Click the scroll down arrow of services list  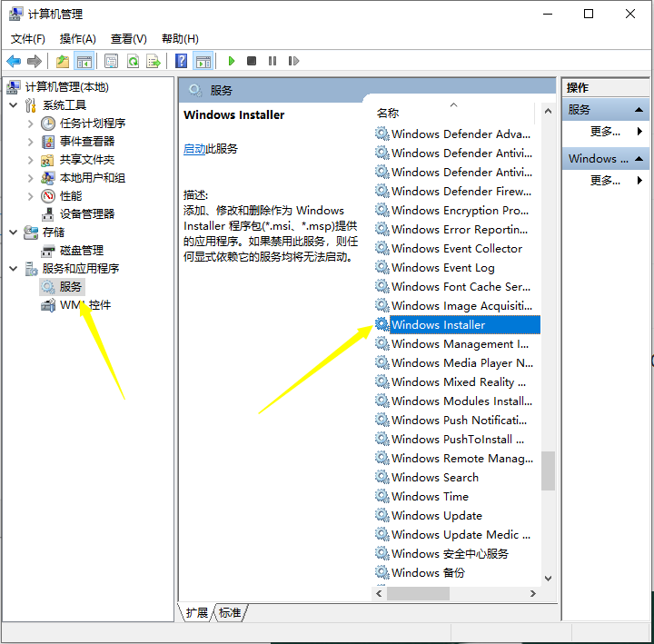(x=548, y=579)
